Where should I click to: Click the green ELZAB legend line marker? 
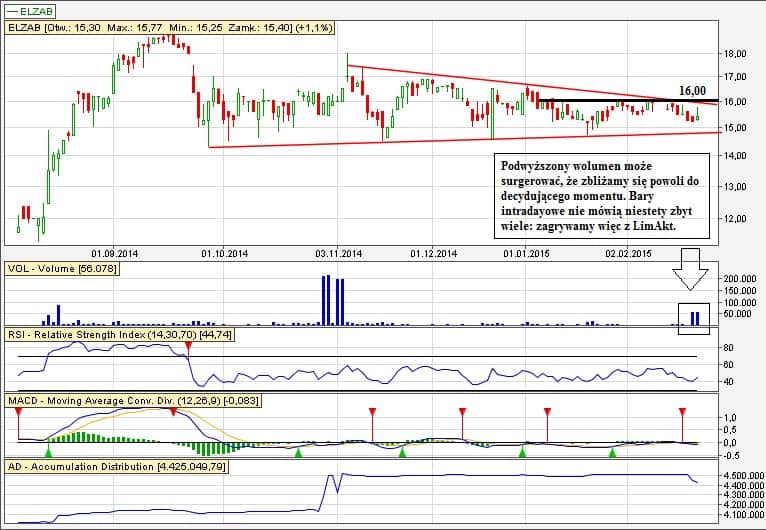pyautogui.click(x=12, y=10)
